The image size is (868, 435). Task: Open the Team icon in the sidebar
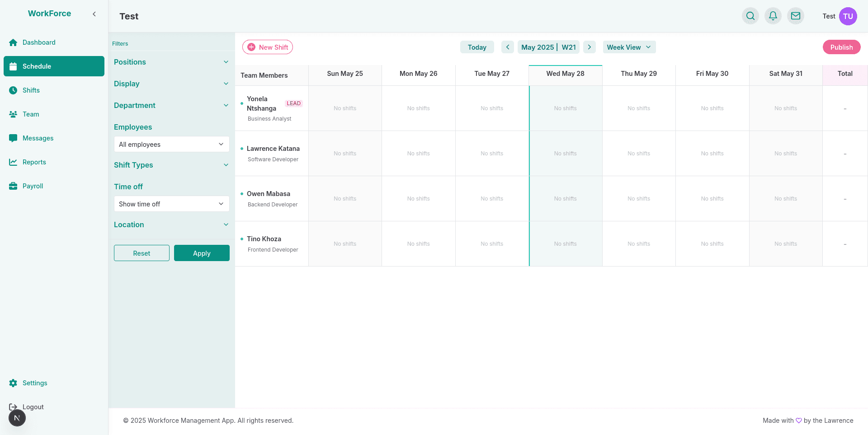pos(13,114)
